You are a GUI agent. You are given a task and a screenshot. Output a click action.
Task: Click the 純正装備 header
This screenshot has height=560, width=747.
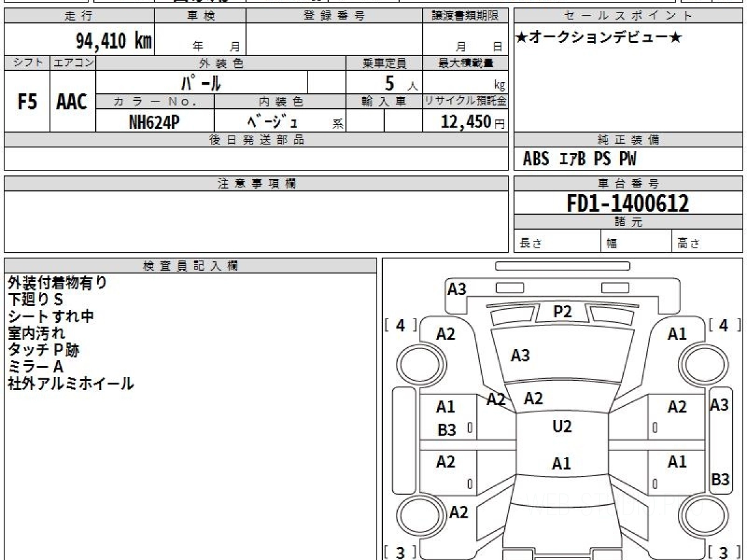(x=629, y=140)
